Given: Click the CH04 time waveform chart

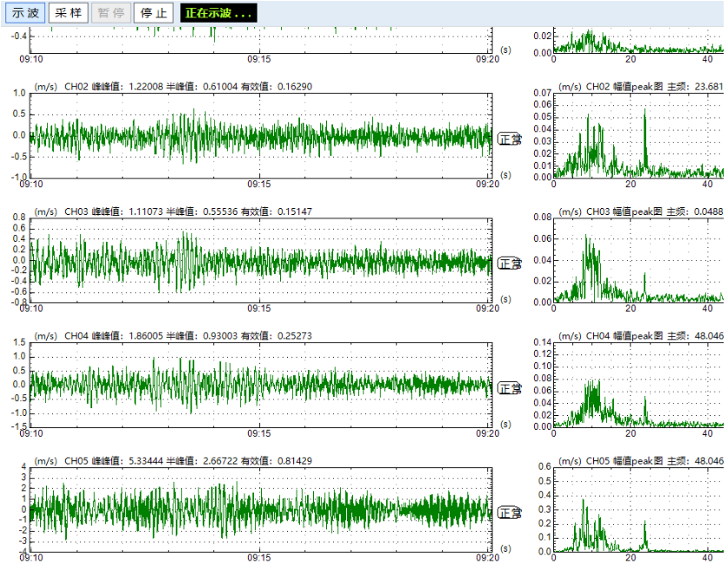Looking at the screenshot, I should 259,384.
